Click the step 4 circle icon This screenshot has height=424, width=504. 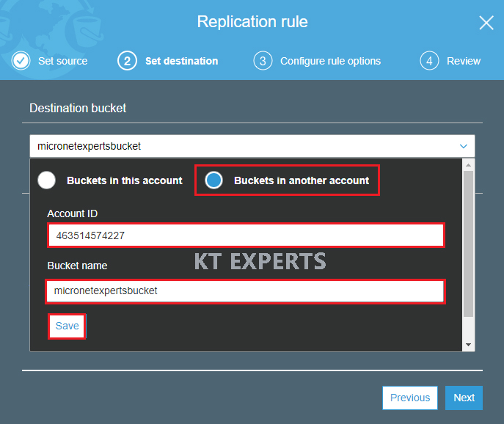[429, 61]
